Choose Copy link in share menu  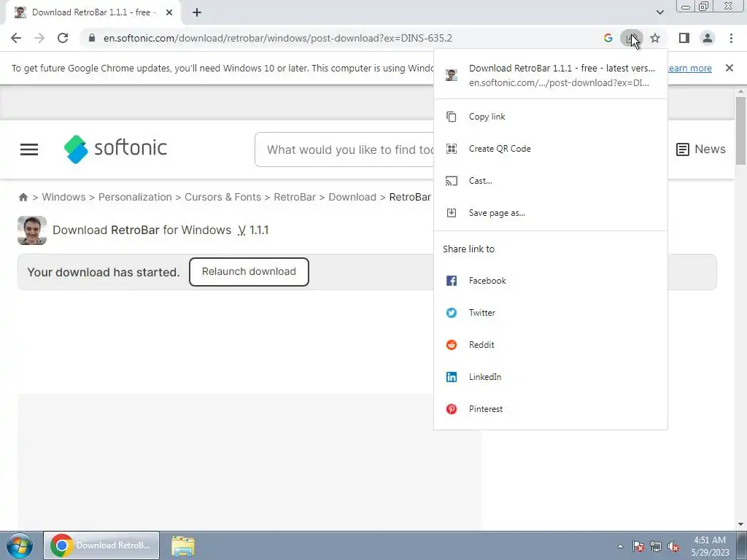click(551, 117)
